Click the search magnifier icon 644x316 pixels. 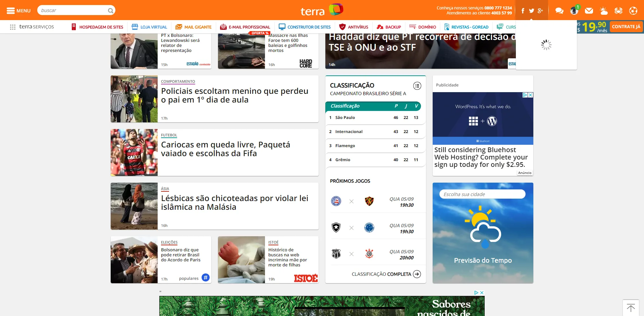click(110, 11)
